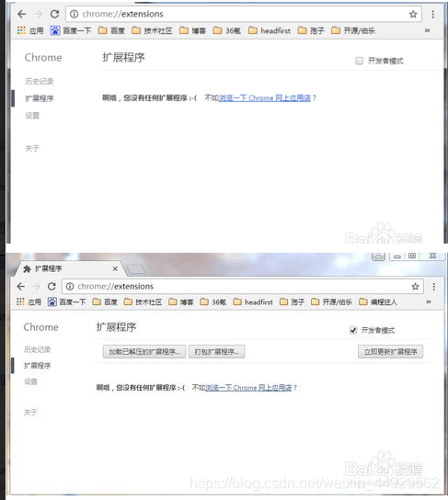Open the 36氪 bookmark folder in the upper window
This screenshot has width=448, height=500.
pos(227,30)
